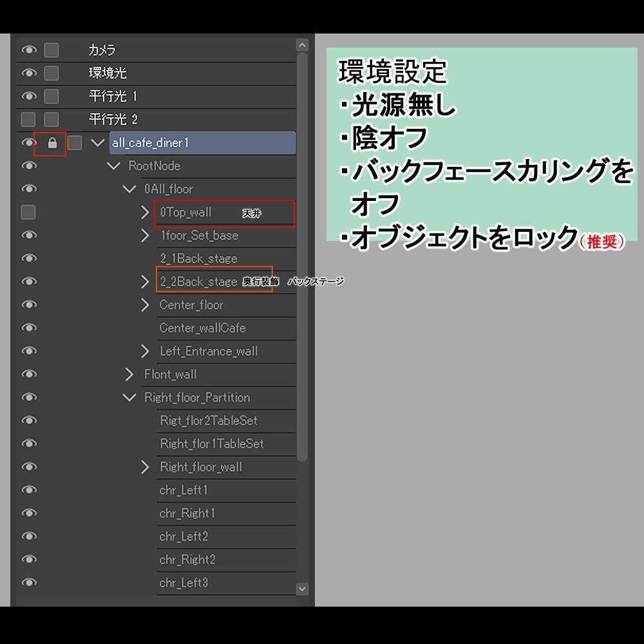Toggle visibility of chr_Left3
Screen dimensions: 644x644
pyautogui.click(x=29, y=582)
